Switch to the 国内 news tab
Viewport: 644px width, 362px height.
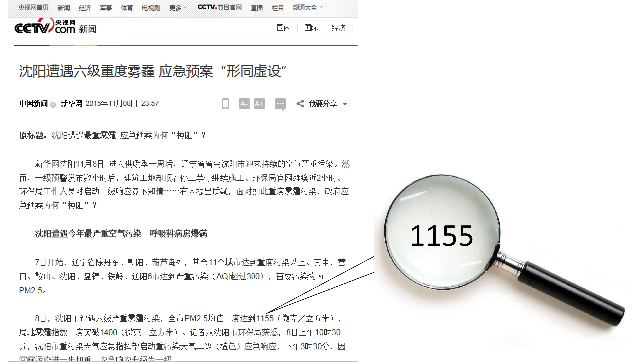tap(283, 28)
